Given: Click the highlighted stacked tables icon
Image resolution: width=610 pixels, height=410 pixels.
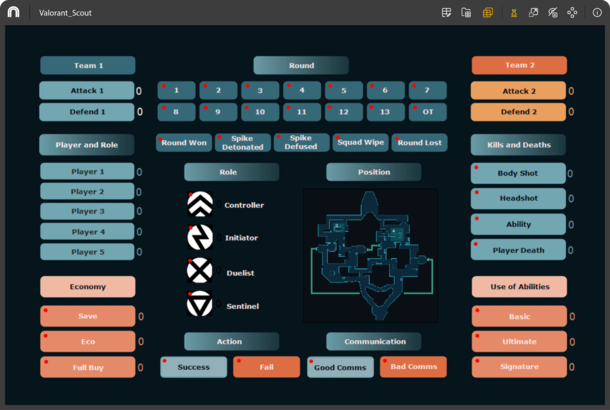Looking at the screenshot, I should pyautogui.click(x=487, y=12).
